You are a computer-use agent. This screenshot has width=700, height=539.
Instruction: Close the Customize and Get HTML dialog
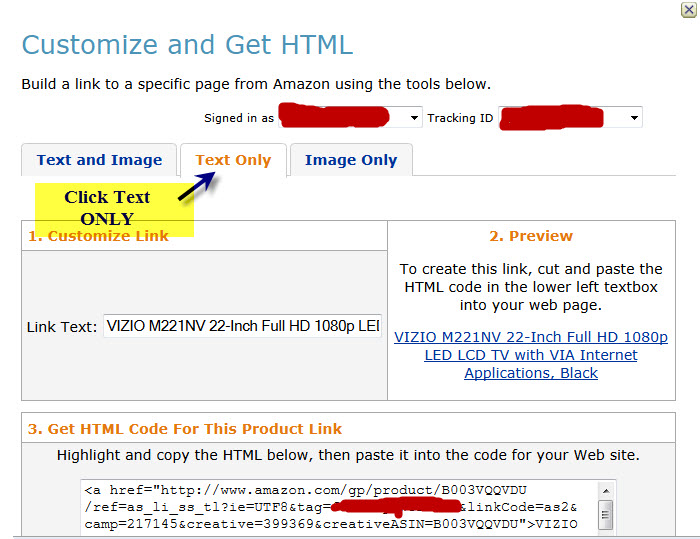tap(688, 10)
